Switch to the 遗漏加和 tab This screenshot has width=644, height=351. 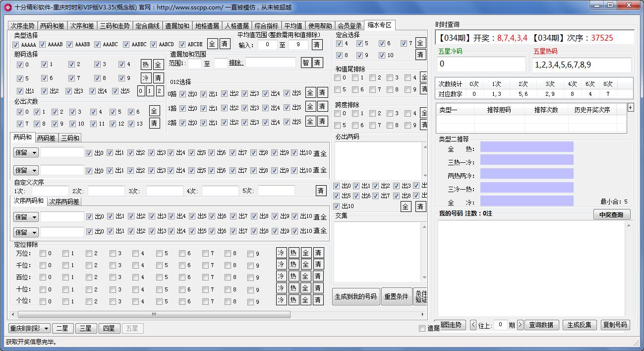coord(177,26)
